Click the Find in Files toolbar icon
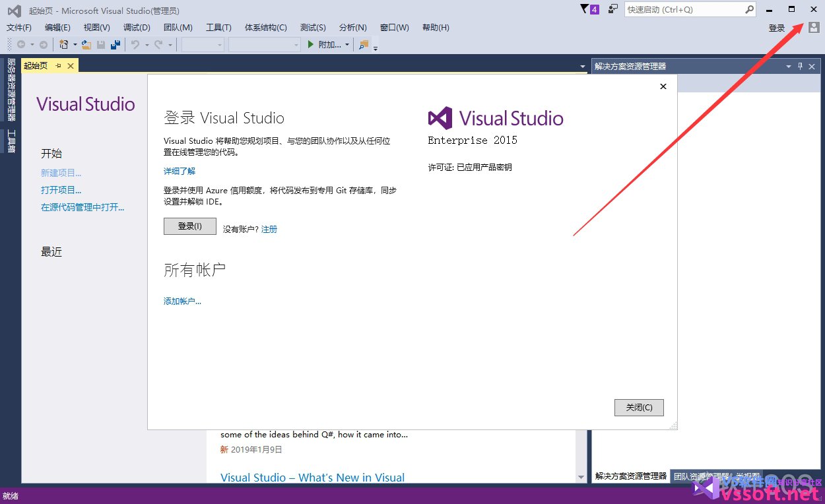Screen dimensions: 825x504 [x=364, y=45]
